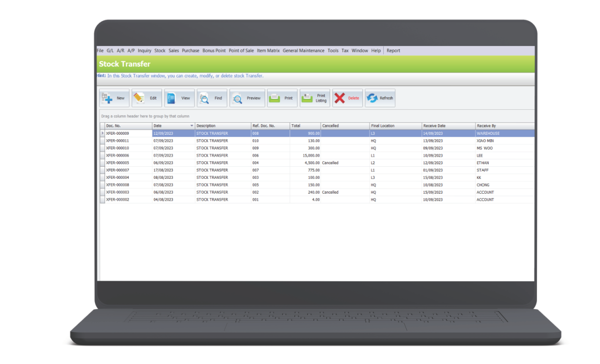Screen dimensions: 600x364
Task: Open the Date column filter dropdown arrow
Action: [x=191, y=125]
